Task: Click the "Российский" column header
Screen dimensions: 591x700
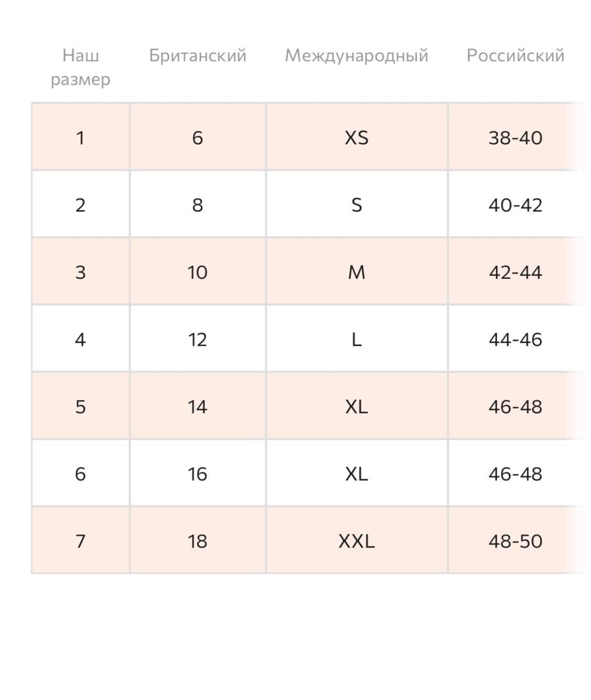Action: tap(515, 56)
